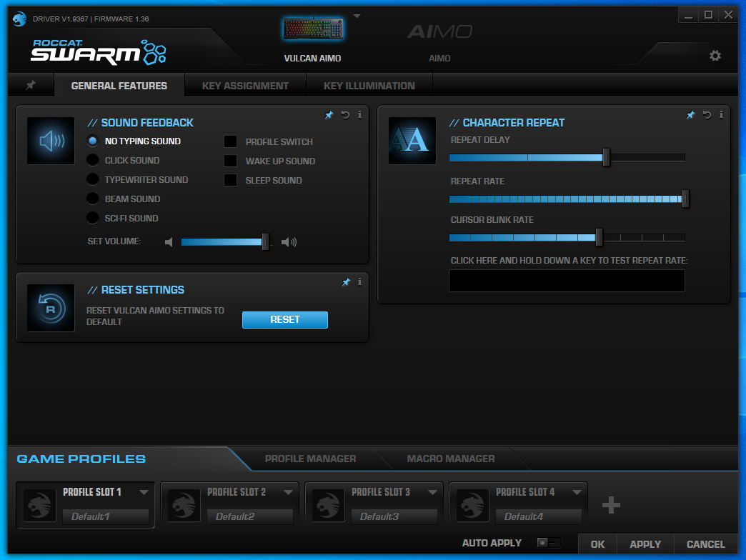Show info for Sound Feedback panel
Screen dimensions: 746x560
click(359, 114)
